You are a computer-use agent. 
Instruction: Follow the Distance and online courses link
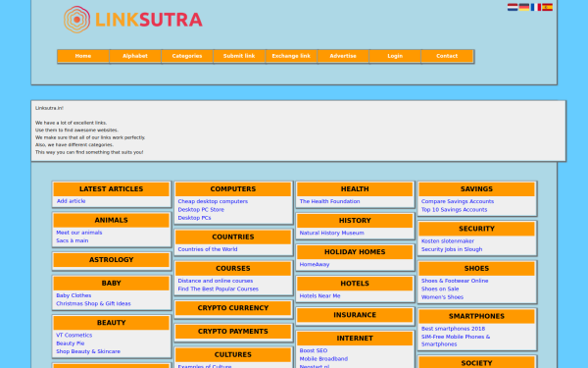point(216,281)
